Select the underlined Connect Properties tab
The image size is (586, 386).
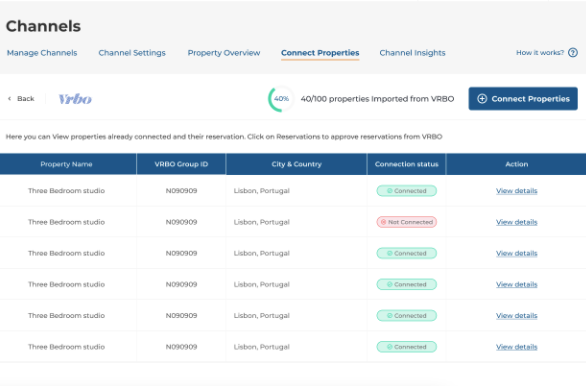click(320, 53)
